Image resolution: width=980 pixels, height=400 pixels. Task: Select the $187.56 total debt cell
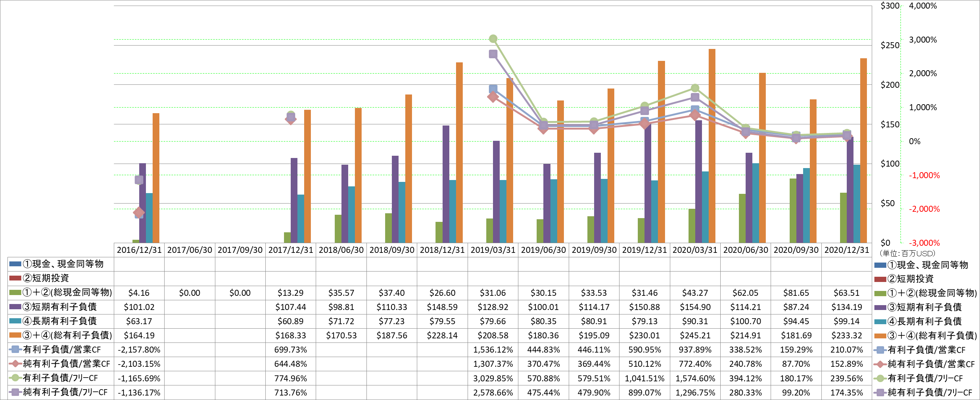391,335
